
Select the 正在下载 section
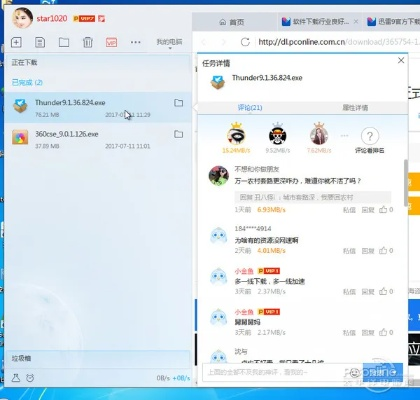[x=98, y=63]
